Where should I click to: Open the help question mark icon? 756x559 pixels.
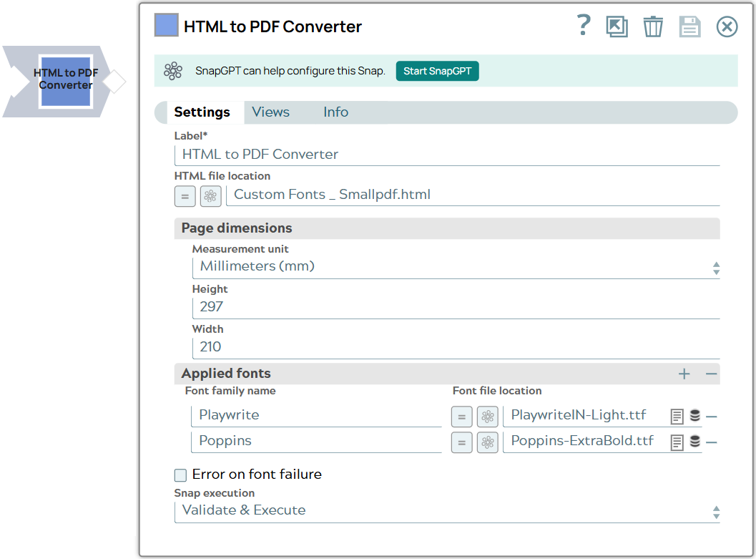point(584,26)
